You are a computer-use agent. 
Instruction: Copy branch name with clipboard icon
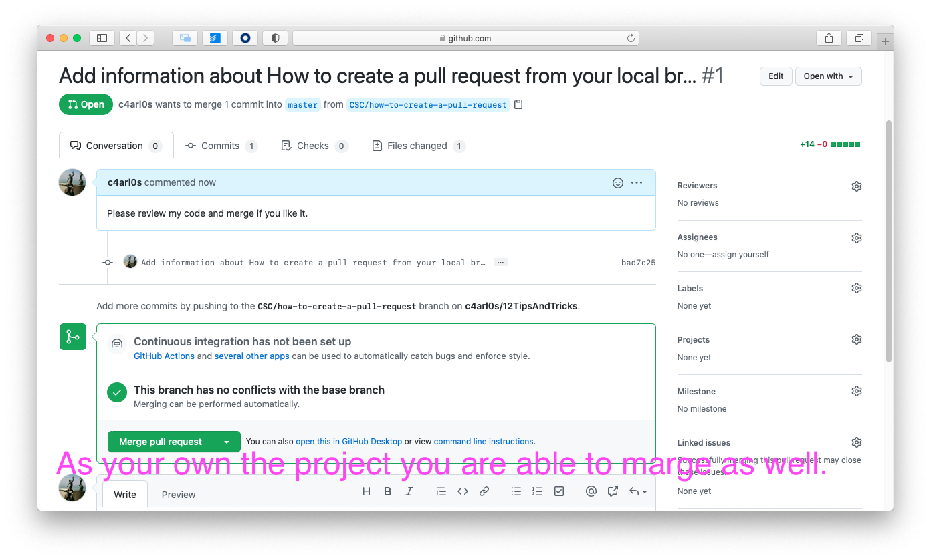518,105
